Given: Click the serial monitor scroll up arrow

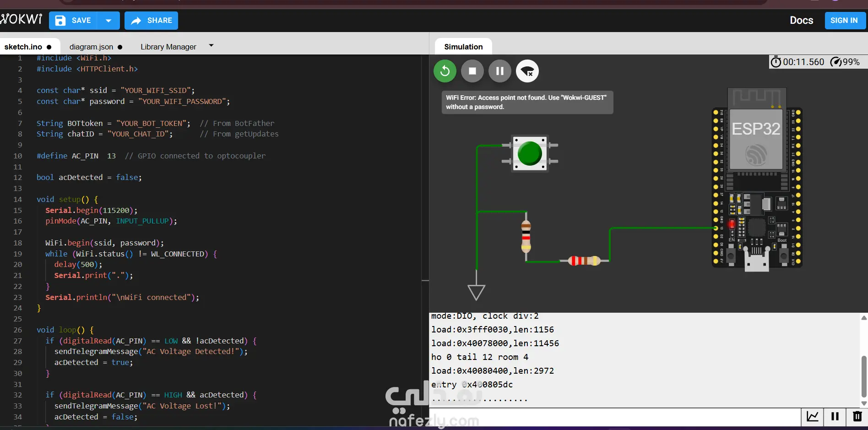Looking at the screenshot, I should coord(864,318).
